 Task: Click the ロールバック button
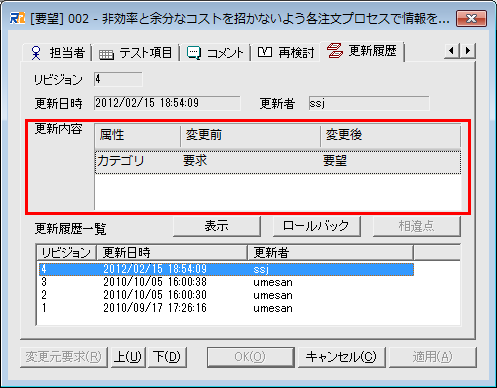pos(316,226)
